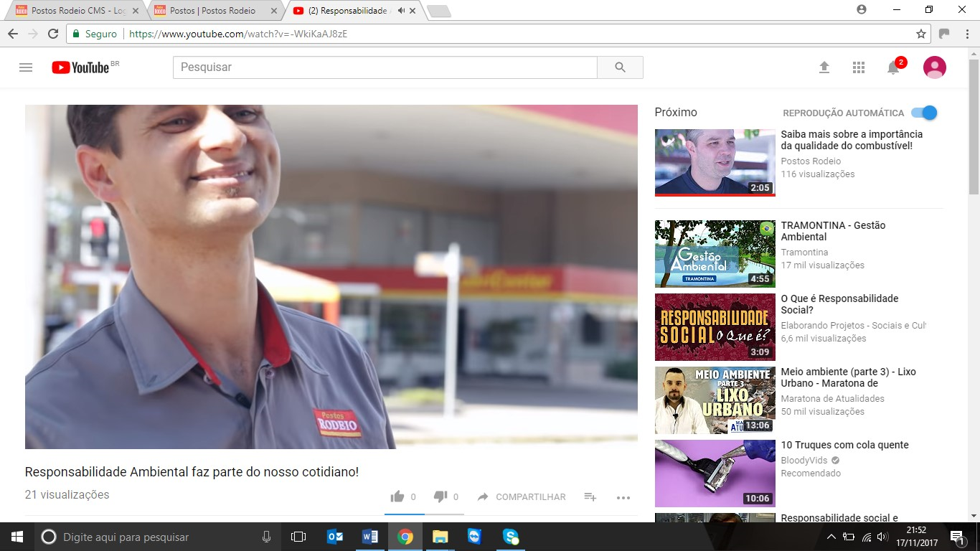Open the account avatar menu
The width and height of the screenshot is (980, 551).
[935, 67]
